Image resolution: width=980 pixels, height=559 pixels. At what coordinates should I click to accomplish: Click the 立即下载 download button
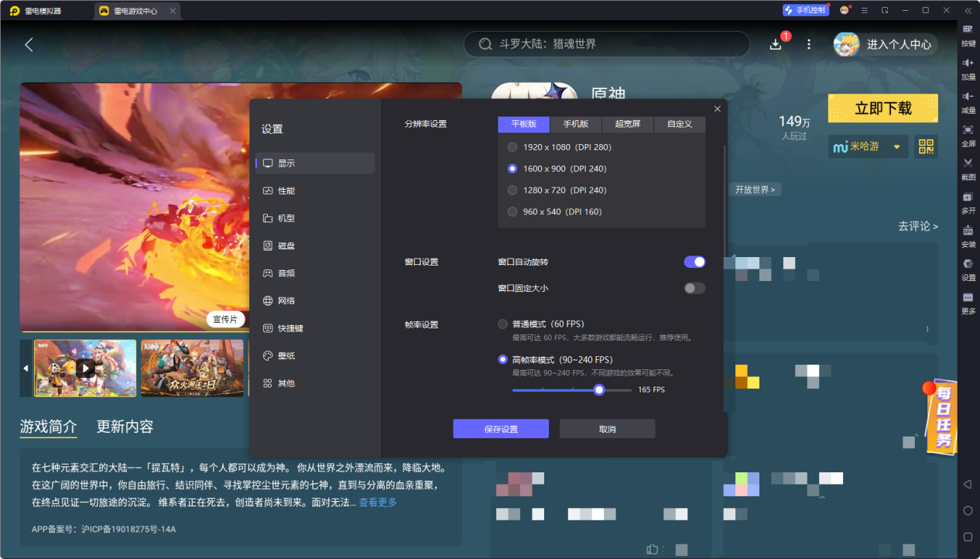882,108
